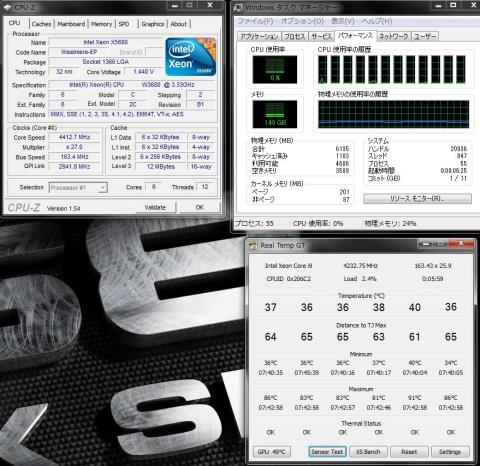Switch to the Caches tab in CPU-Z
The width and height of the screenshot is (480, 466).
pos(41,24)
